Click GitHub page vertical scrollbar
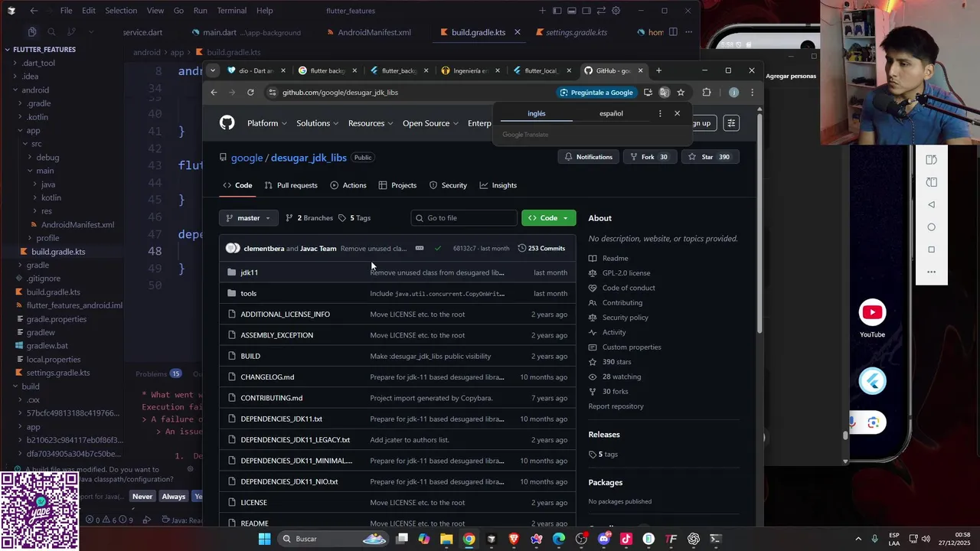Screen dimensions: 980x551 759,222
